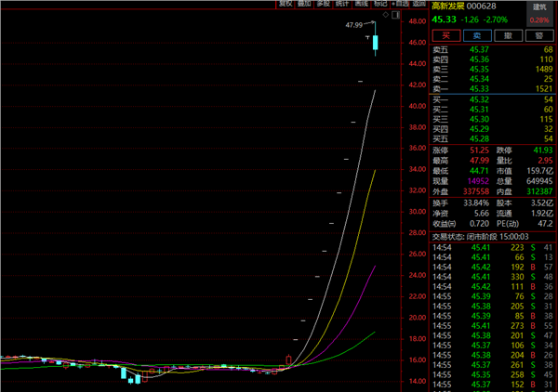Click the 现量 value 14952

478,181
